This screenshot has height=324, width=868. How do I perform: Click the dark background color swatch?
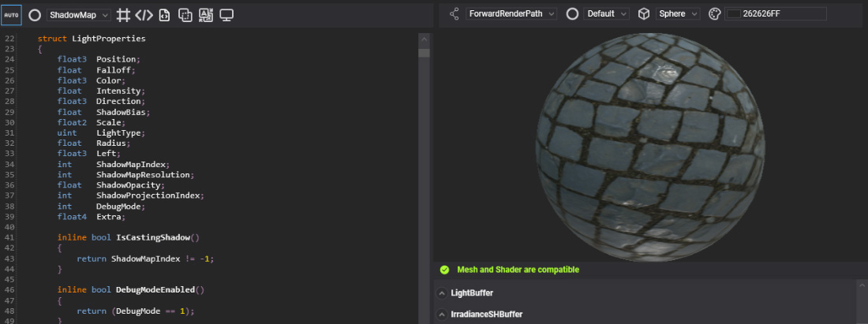point(733,14)
